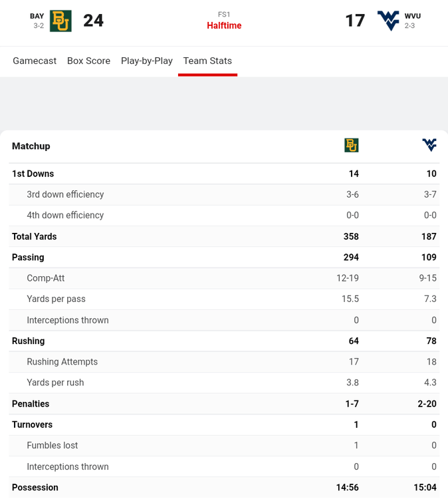Image resolution: width=448 pixels, height=499 pixels.
Task: Select the Total Yards row label
Action: 35,236
